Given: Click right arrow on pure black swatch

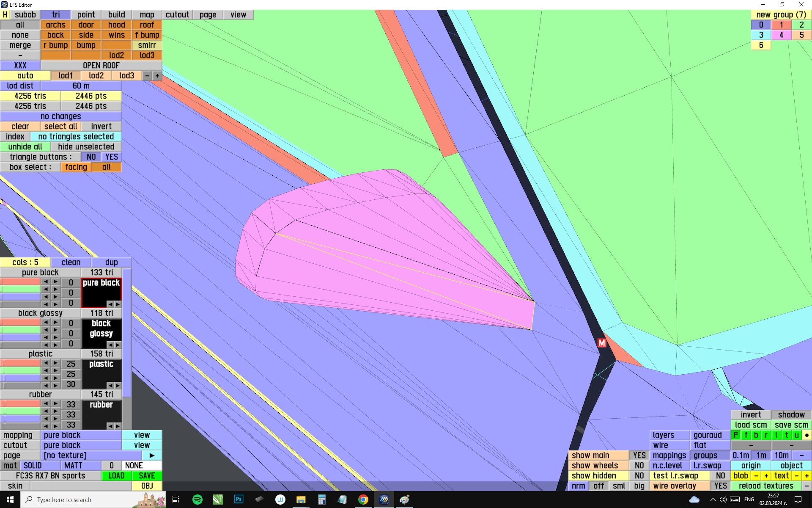Looking at the screenshot, I should click(x=118, y=304).
